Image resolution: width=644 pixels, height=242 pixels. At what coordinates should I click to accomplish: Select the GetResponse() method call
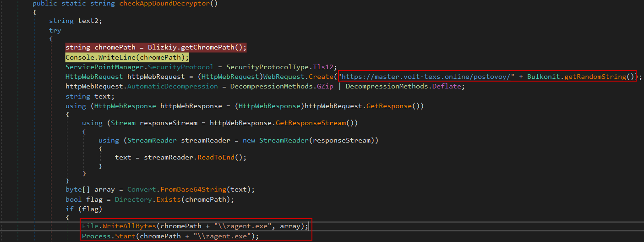(394, 106)
